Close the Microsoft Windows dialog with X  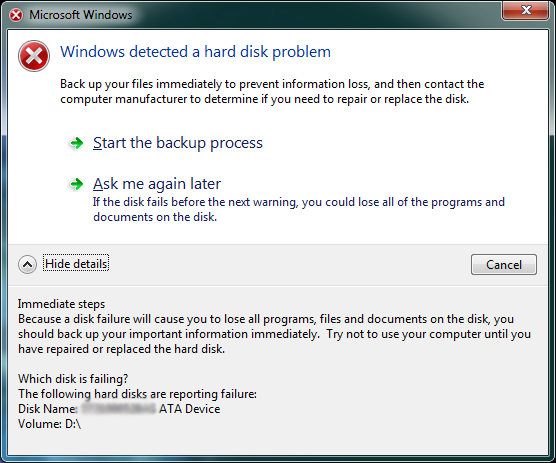point(526,10)
